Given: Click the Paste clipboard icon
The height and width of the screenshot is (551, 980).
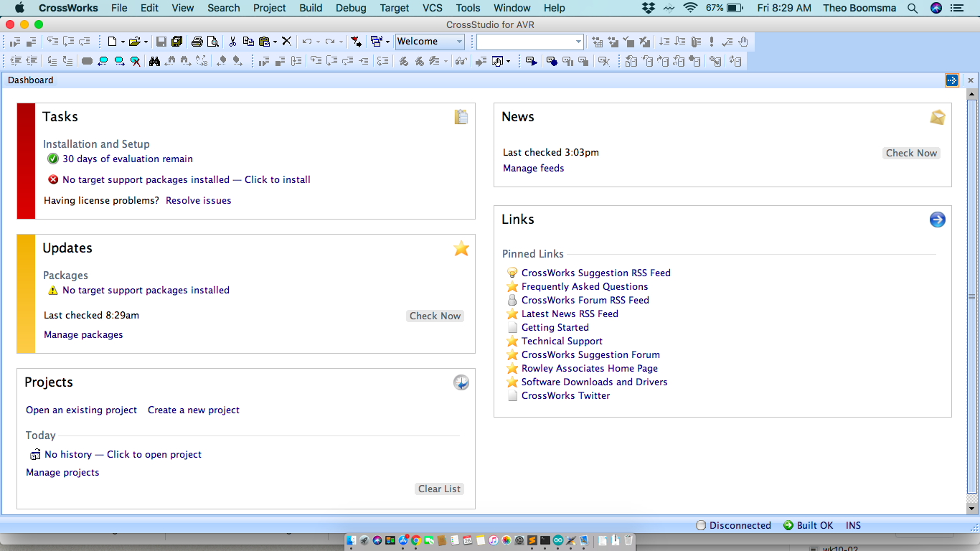Looking at the screenshot, I should [264, 42].
